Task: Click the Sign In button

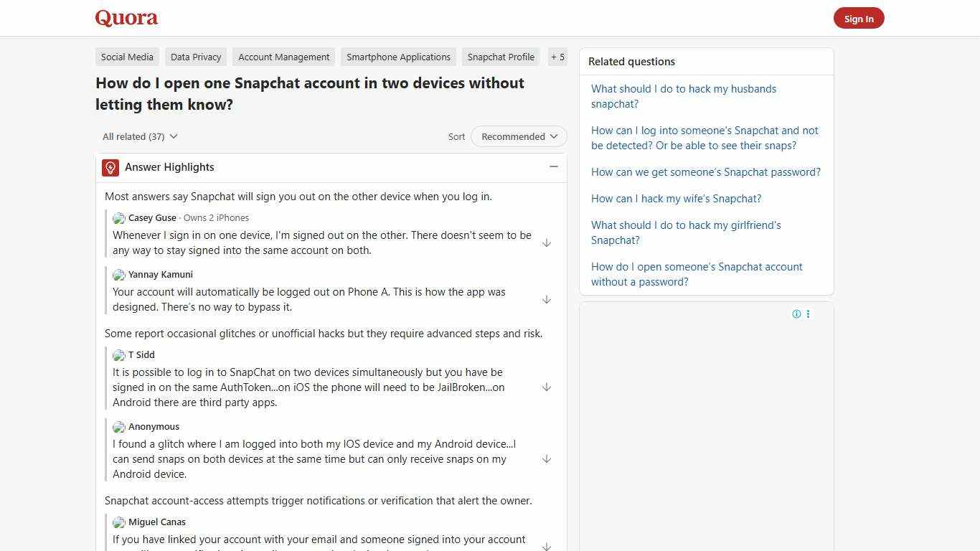Action: click(x=859, y=18)
